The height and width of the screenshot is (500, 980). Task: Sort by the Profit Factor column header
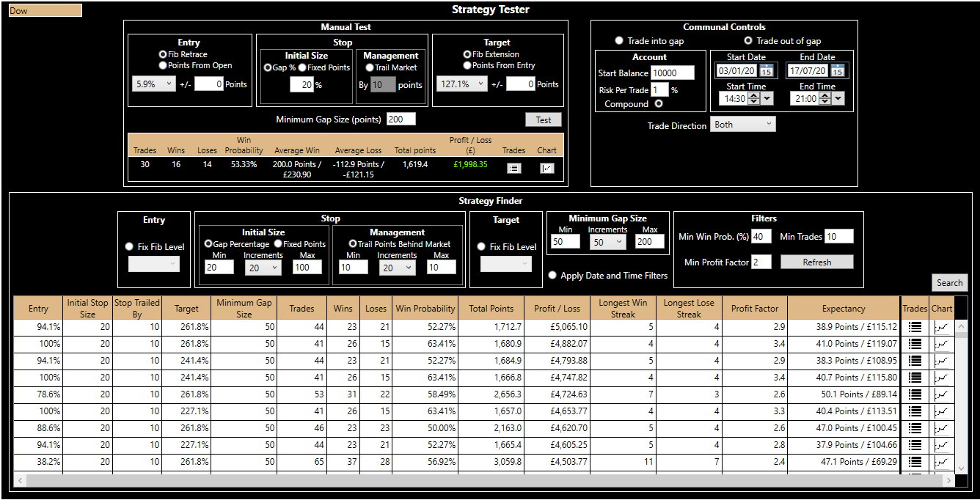(x=755, y=309)
